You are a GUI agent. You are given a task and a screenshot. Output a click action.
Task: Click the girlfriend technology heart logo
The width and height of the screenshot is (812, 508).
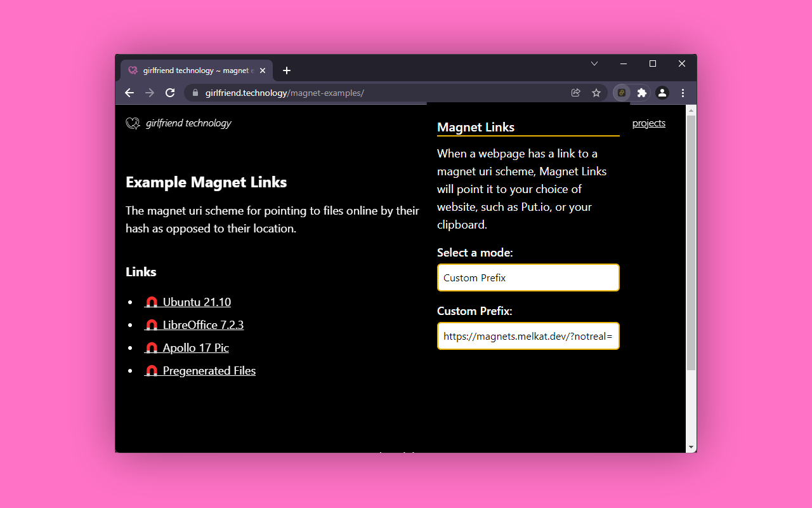point(132,123)
